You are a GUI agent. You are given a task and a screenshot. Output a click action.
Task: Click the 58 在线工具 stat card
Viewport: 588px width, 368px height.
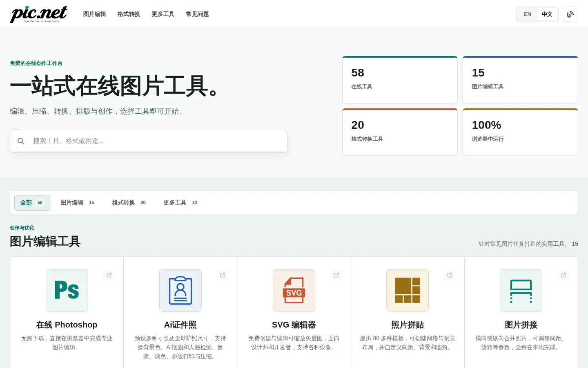[x=400, y=80]
